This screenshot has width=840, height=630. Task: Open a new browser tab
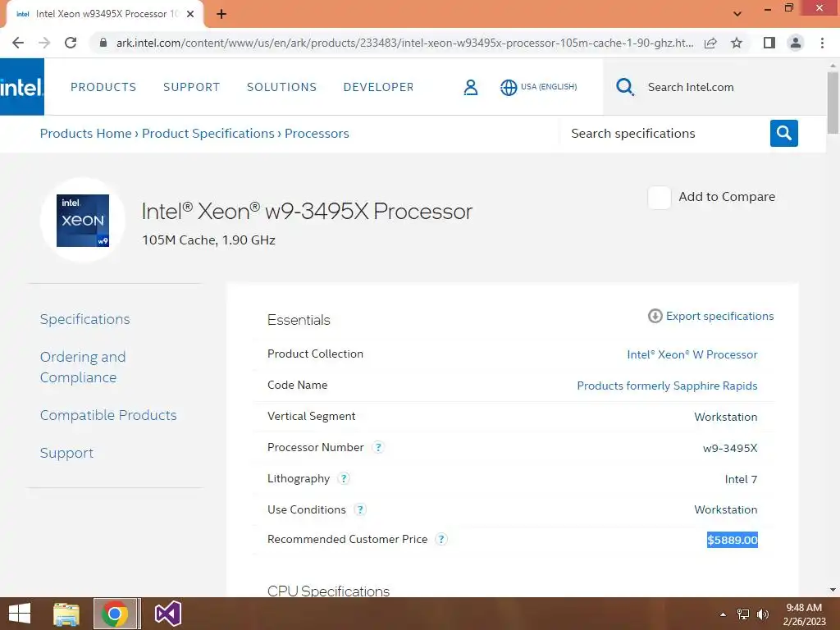(x=221, y=14)
